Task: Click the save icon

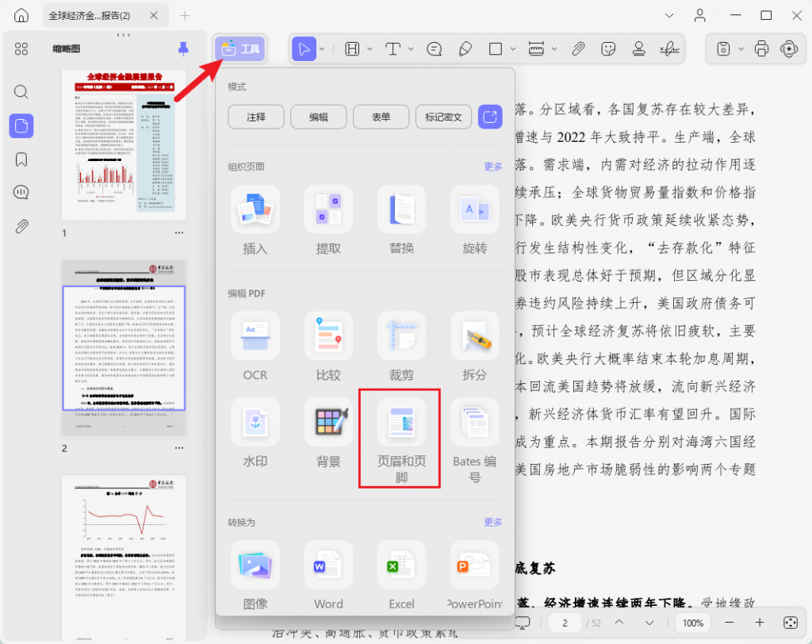Action: pos(723,48)
